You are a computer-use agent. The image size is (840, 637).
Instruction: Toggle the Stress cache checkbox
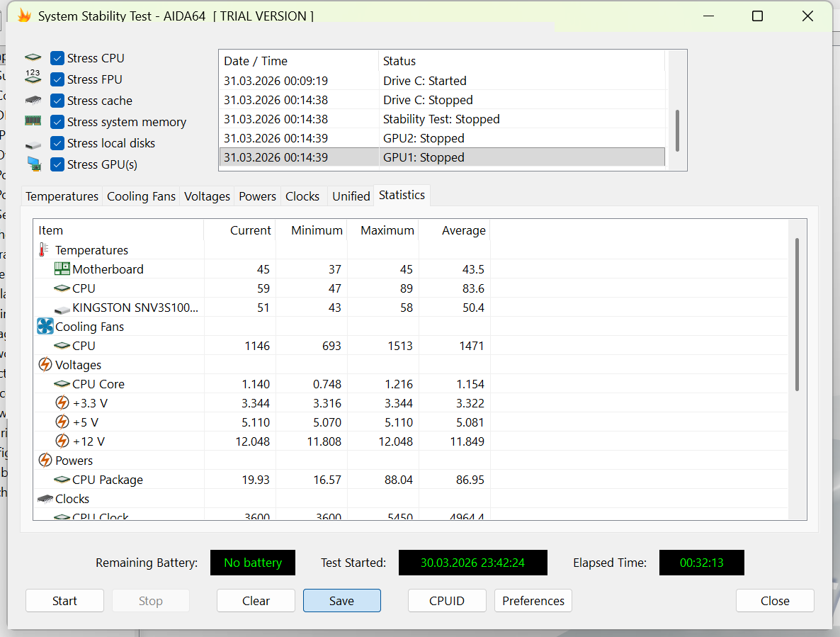point(57,100)
